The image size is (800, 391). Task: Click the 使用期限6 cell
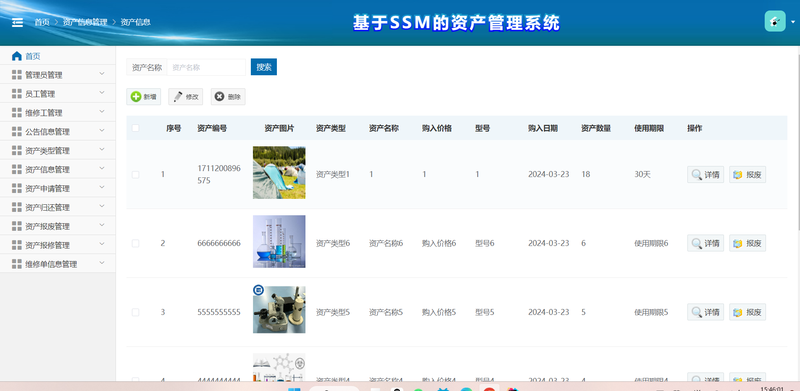point(651,243)
